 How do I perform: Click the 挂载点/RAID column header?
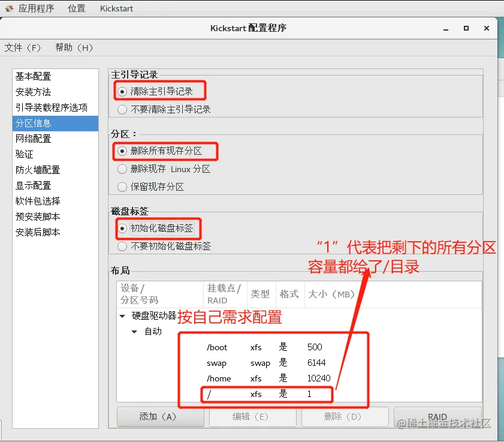pyautogui.click(x=225, y=294)
